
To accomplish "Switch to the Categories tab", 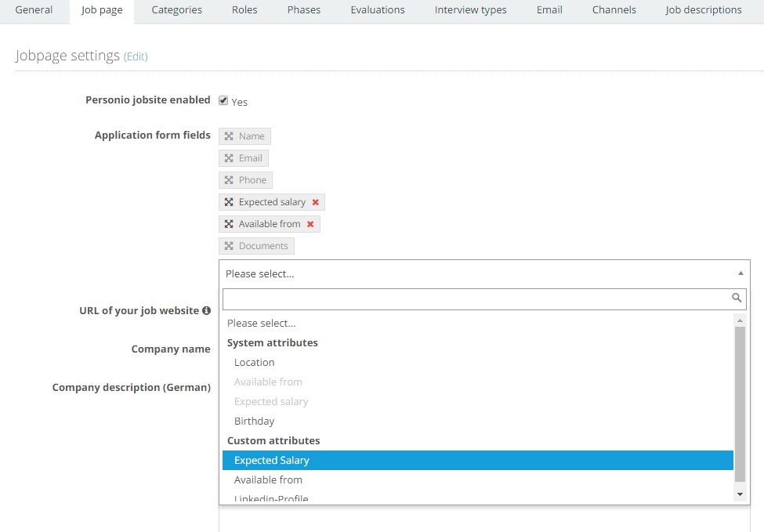I will coord(177,10).
